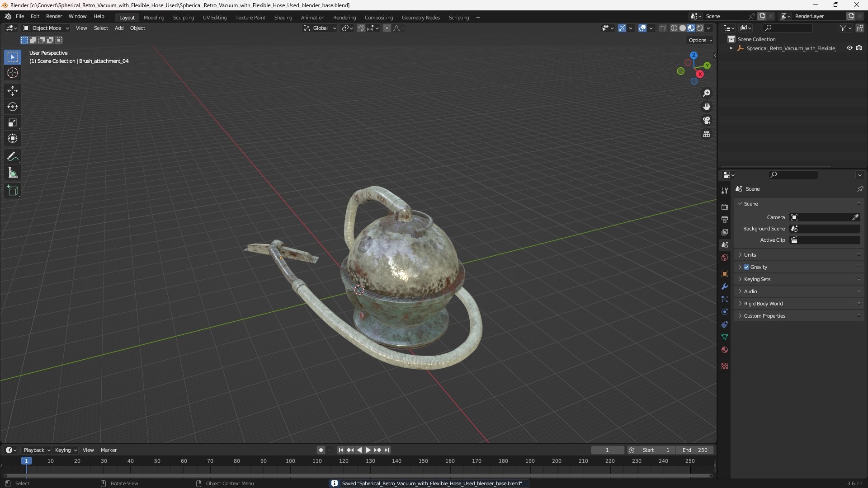Click the Add Cube tool
Image resolution: width=868 pixels, height=488 pixels.
13,191
